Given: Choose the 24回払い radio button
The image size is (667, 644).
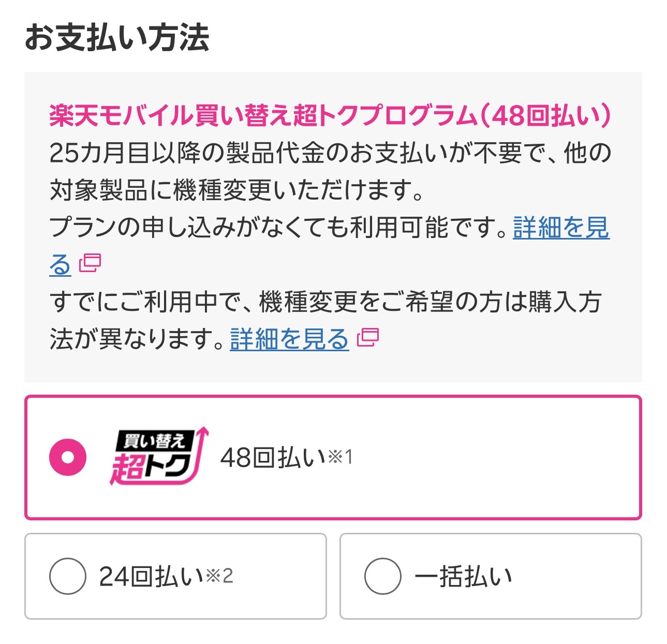Looking at the screenshot, I should click(68, 576).
